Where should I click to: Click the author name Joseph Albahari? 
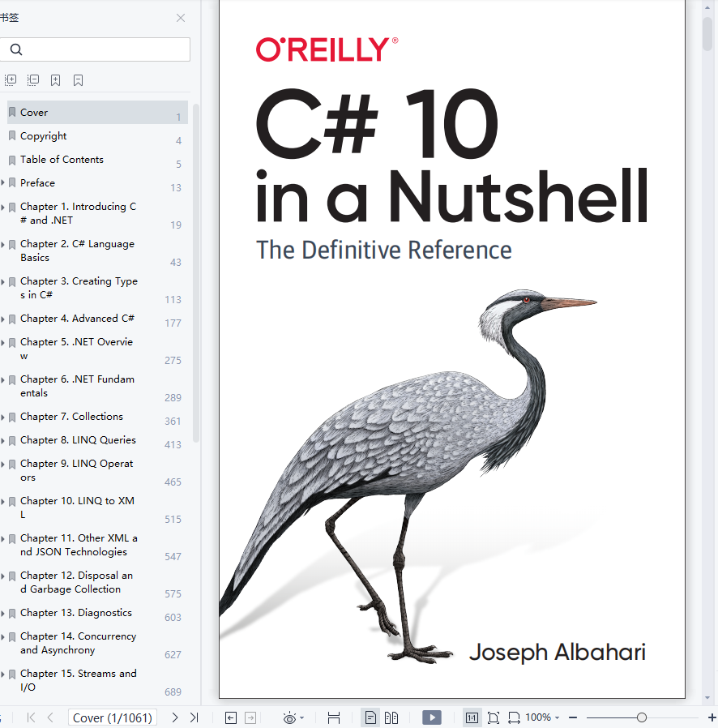click(x=558, y=653)
